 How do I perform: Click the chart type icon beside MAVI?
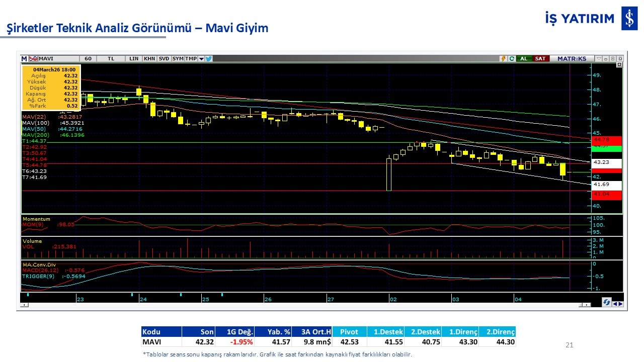[33, 58]
